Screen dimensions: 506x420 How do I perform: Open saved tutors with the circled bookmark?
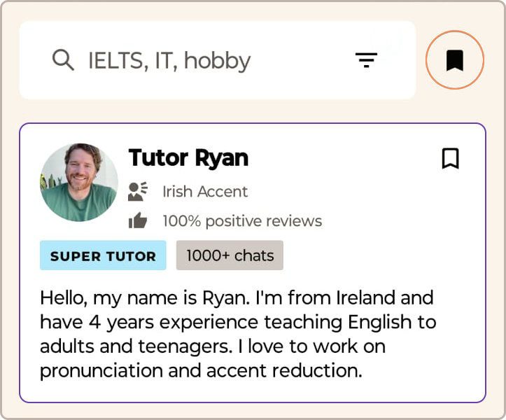tap(455, 60)
